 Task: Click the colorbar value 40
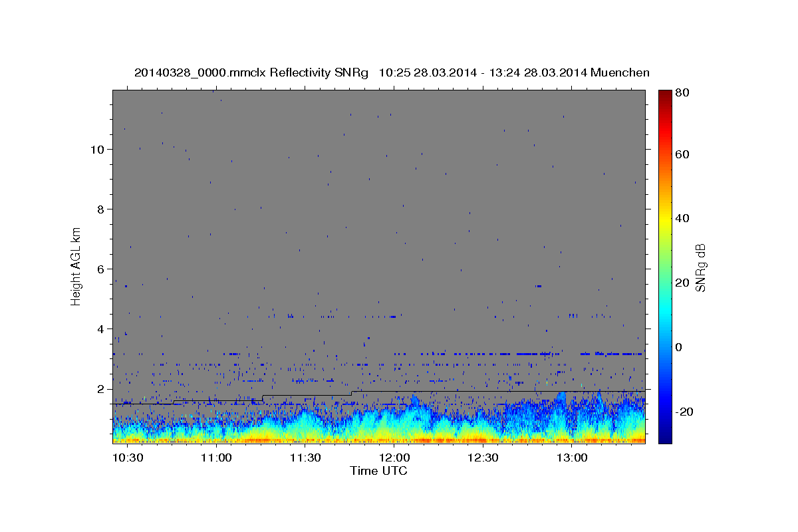684,218
